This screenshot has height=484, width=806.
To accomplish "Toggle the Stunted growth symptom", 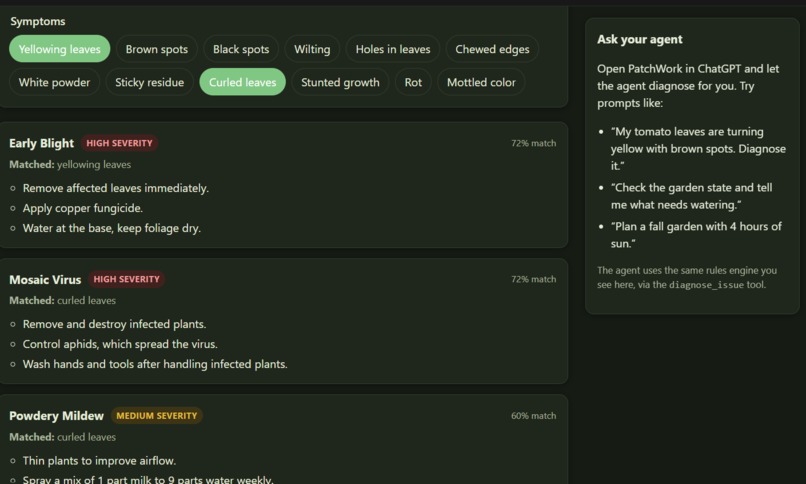I will (x=340, y=82).
